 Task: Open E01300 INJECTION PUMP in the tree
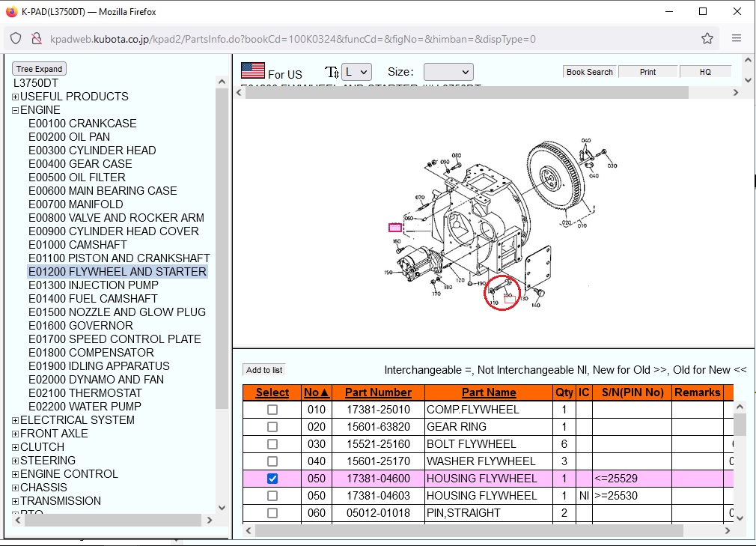click(94, 285)
